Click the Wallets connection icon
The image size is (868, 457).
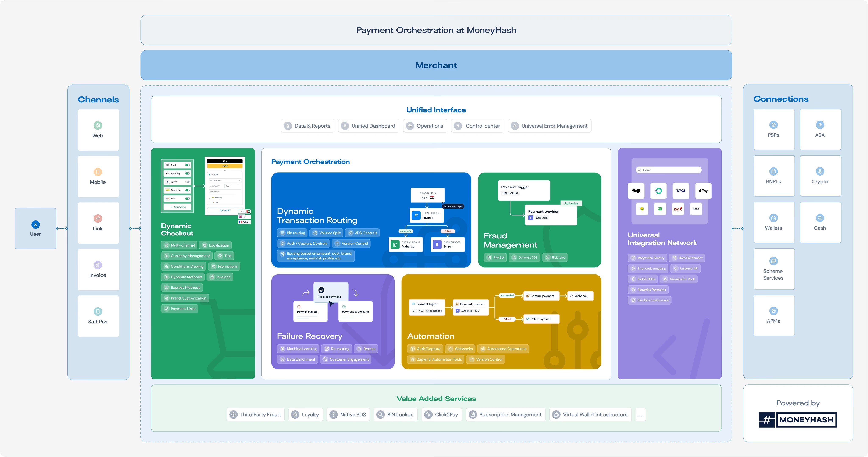click(x=773, y=218)
